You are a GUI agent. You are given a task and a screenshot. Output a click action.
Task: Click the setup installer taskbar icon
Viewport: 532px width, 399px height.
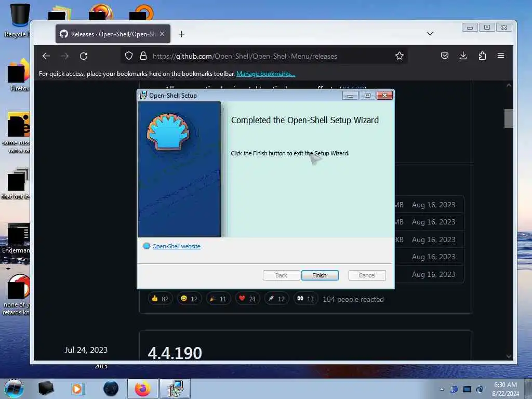click(175, 389)
